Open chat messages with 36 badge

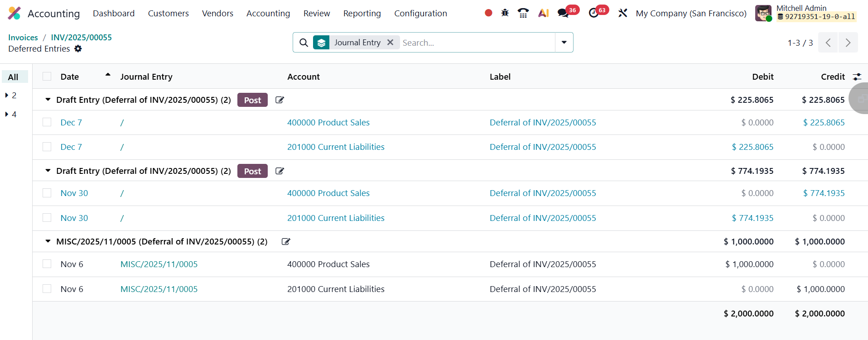point(563,13)
